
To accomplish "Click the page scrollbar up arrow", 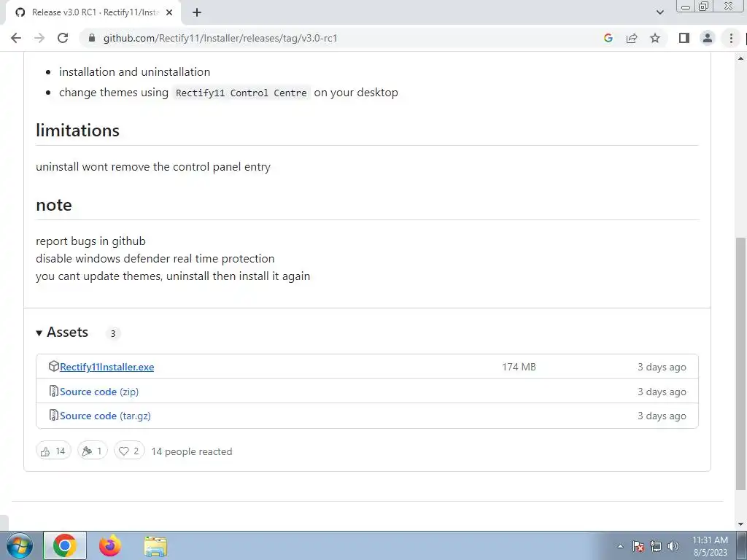I will [x=741, y=58].
